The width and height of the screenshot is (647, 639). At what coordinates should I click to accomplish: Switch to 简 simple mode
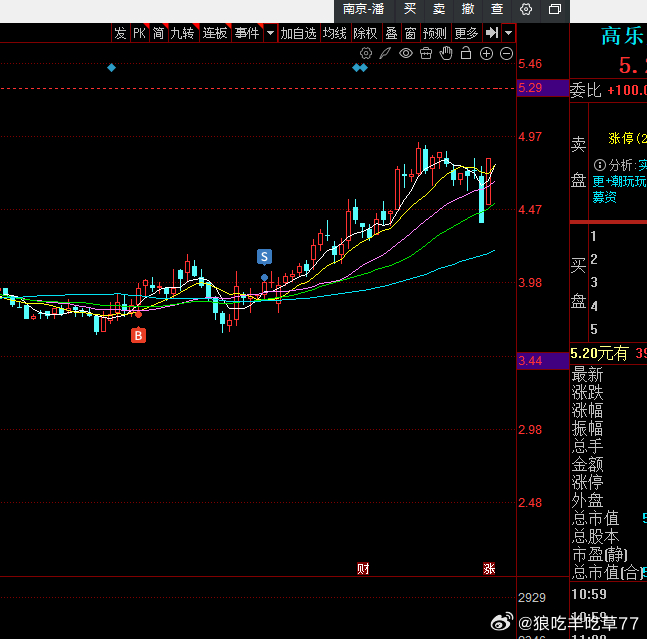(158, 33)
